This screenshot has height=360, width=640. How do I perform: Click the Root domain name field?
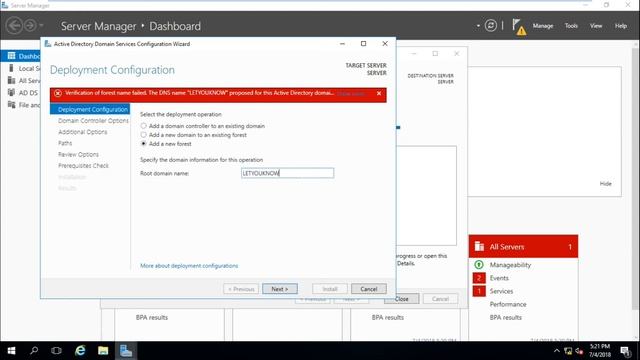(x=287, y=173)
